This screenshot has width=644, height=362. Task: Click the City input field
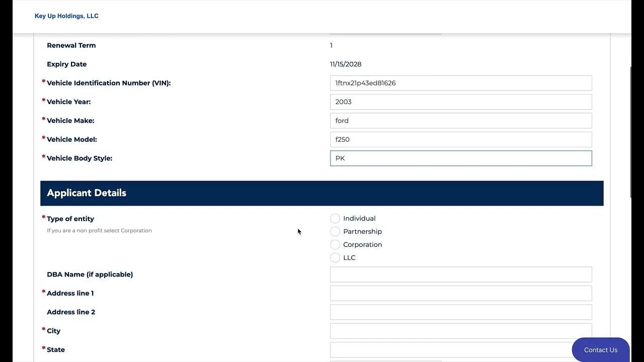461,331
